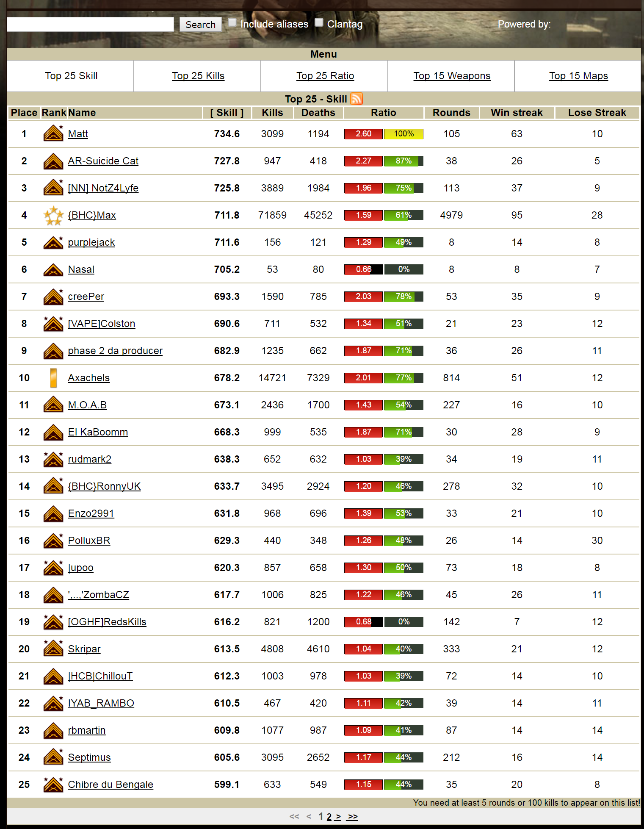Click the Win streak column header

517,113
